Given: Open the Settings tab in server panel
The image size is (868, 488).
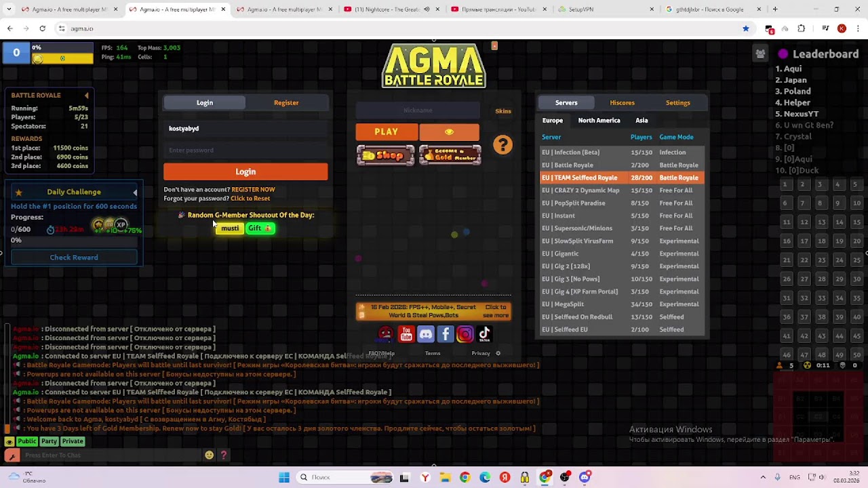Looking at the screenshot, I should coord(677,102).
